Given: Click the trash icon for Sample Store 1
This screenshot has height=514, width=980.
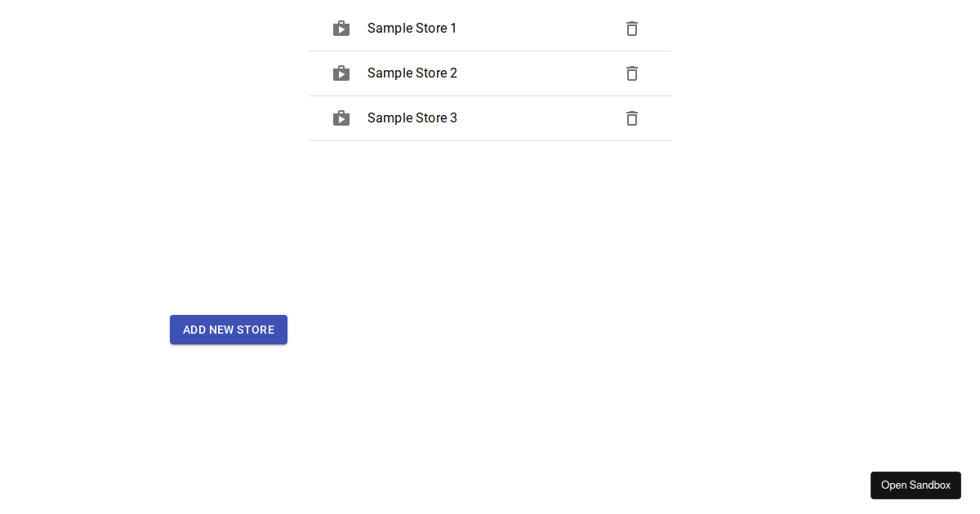Looking at the screenshot, I should (x=631, y=29).
